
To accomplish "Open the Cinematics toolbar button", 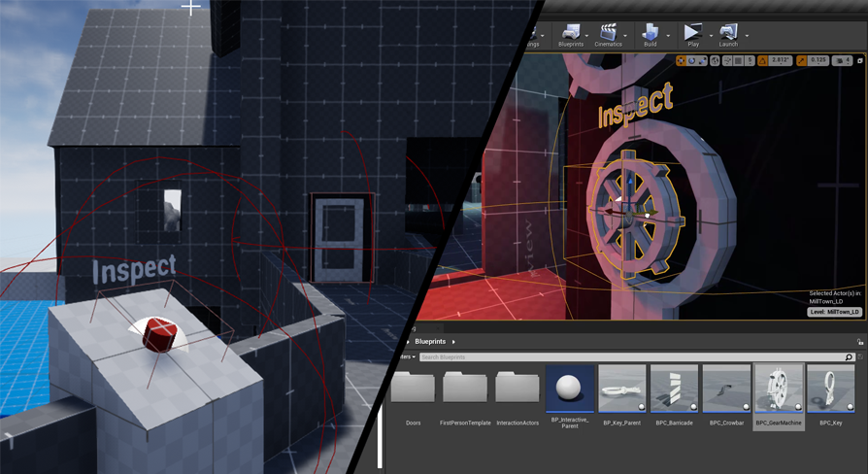I will pyautogui.click(x=608, y=35).
